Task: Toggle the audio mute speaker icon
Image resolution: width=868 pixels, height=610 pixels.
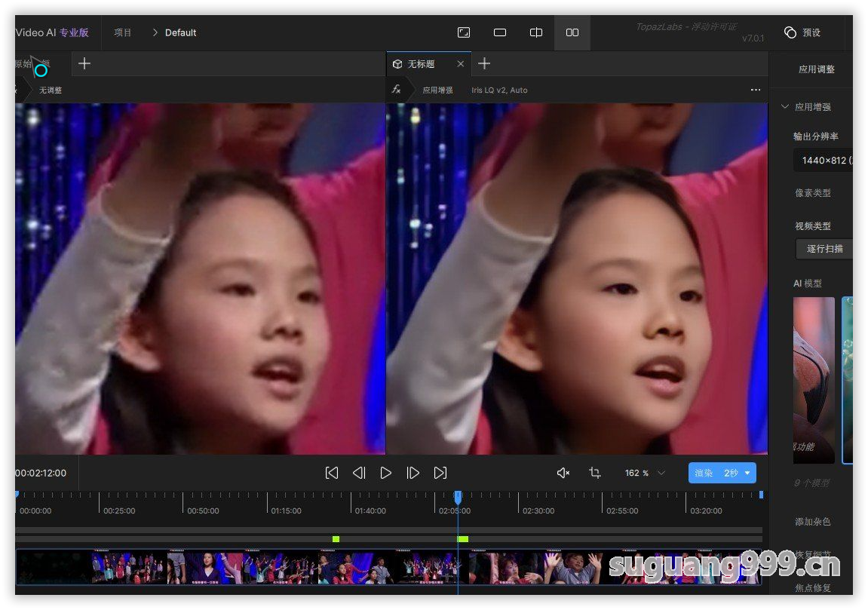Action: click(x=563, y=473)
